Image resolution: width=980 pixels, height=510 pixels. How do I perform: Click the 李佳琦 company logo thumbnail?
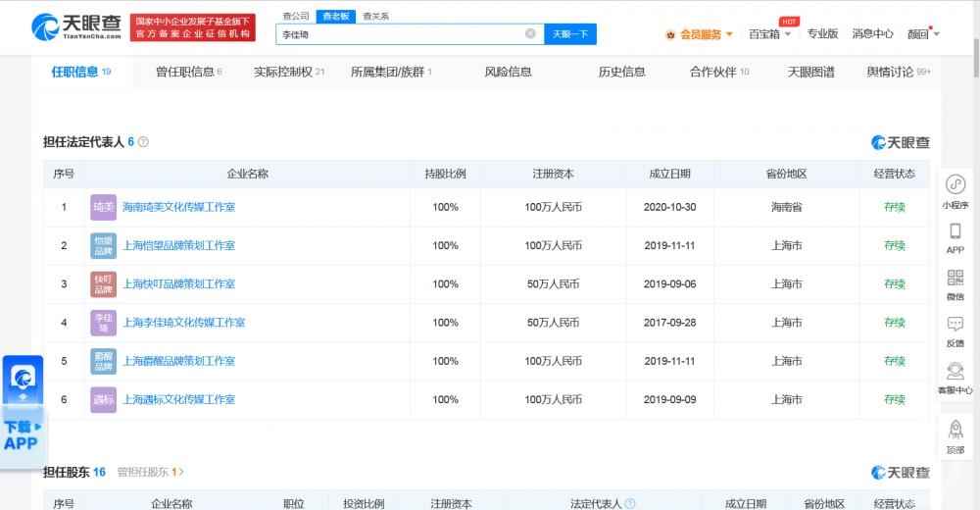103,323
